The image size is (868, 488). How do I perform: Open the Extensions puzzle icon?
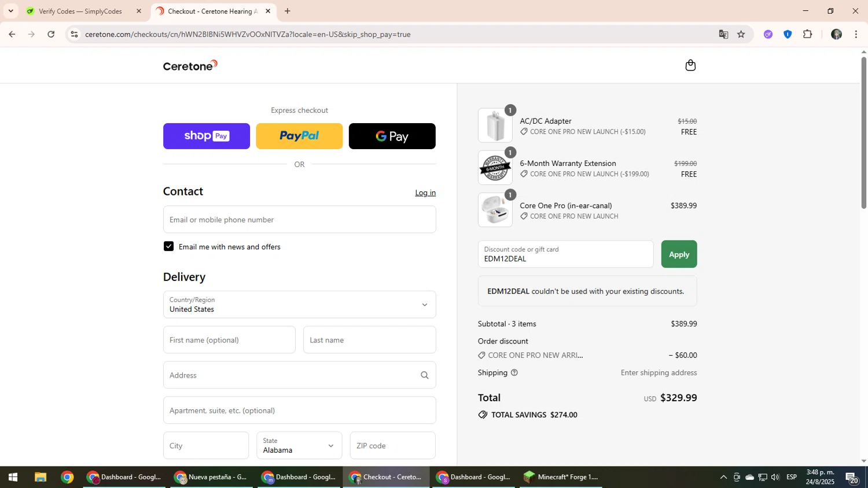tap(808, 35)
